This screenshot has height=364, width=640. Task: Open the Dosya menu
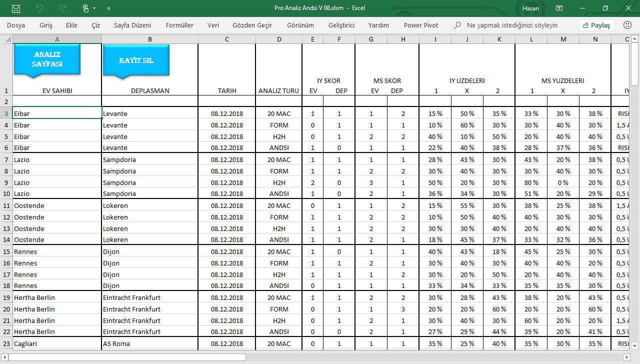tap(16, 25)
